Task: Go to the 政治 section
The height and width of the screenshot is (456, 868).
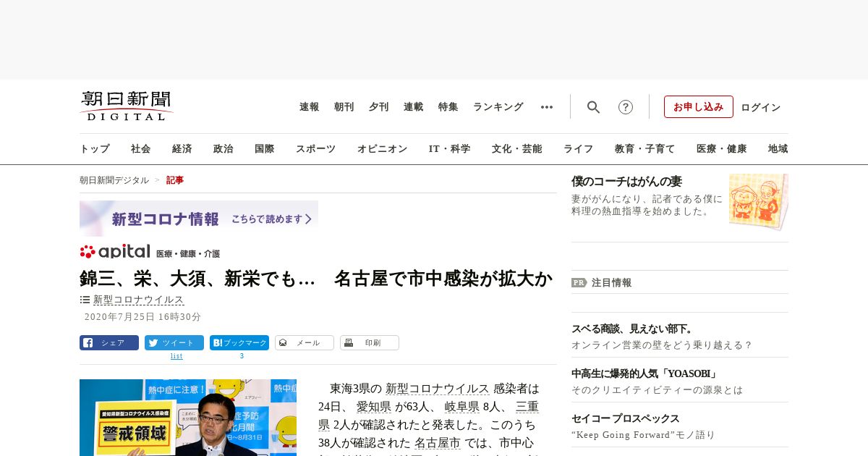Action: click(224, 149)
